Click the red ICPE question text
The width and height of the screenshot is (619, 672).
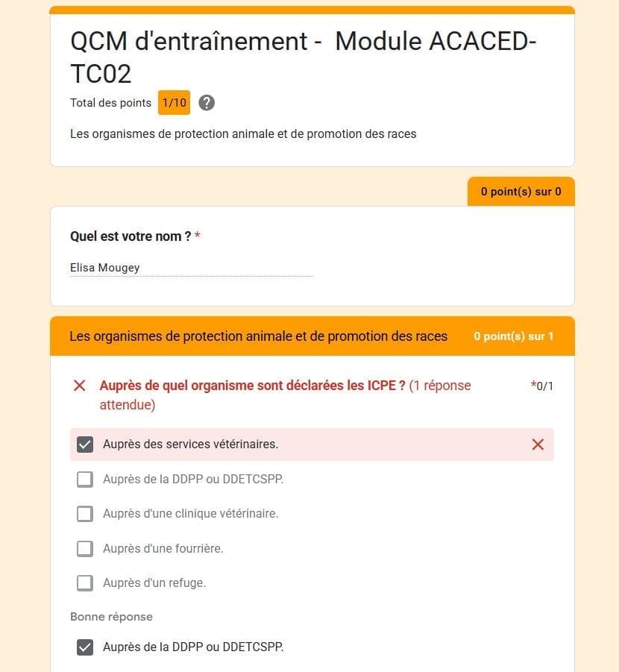coord(252,386)
